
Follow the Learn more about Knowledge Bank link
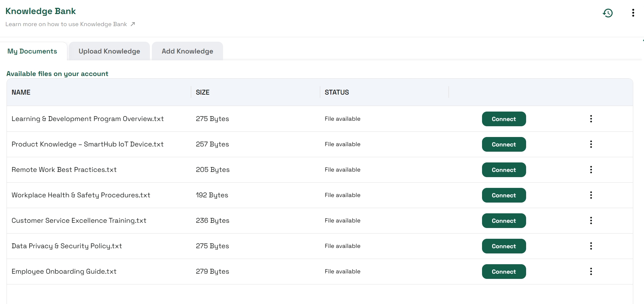(x=70, y=24)
